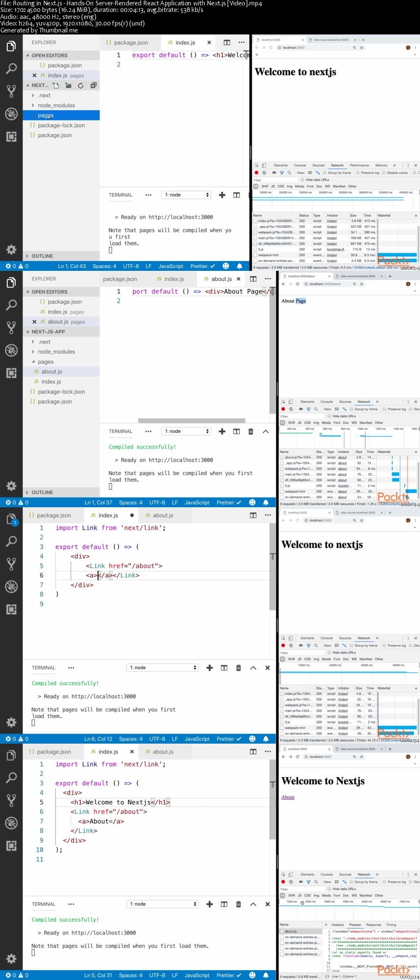This screenshot has height=980, width=420.
Task: Open Debug view in the 00:01:44 frame
Action: click(x=11, y=350)
